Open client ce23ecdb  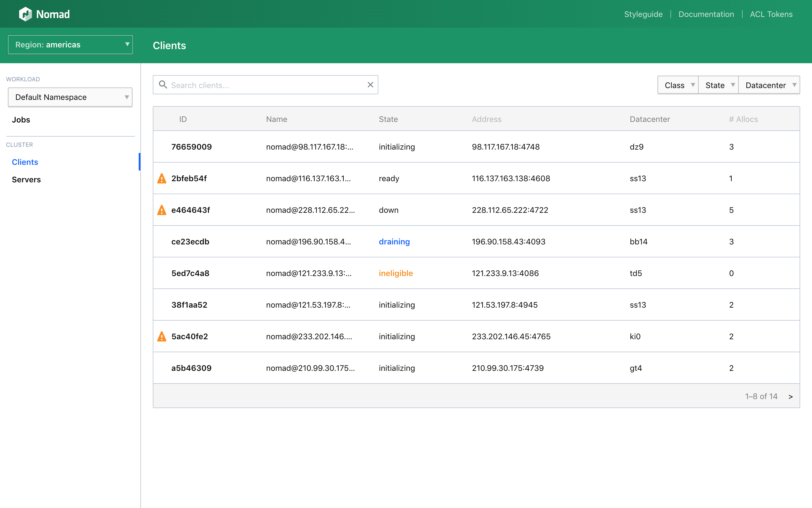pos(190,242)
